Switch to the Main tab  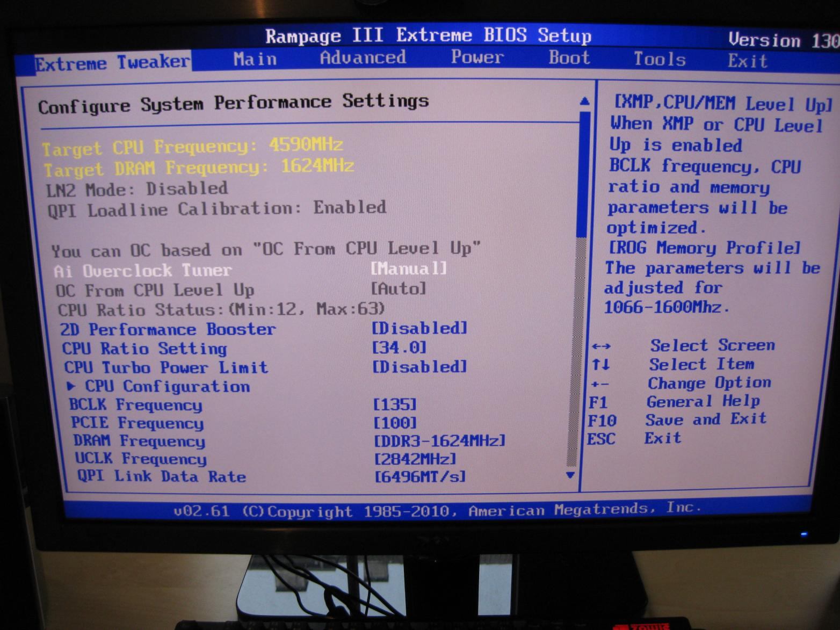coord(255,59)
